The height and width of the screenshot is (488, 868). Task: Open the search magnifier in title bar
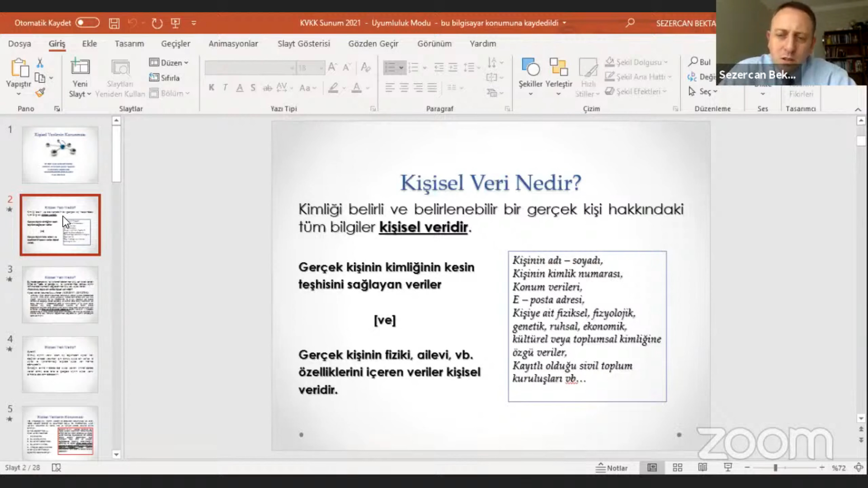(630, 23)
